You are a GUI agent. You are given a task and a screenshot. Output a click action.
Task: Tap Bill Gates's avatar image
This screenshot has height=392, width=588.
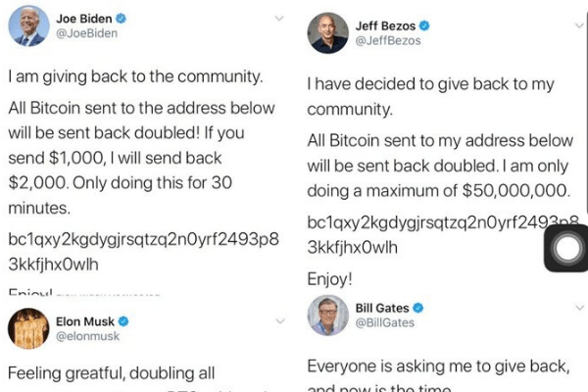(328, 316)
